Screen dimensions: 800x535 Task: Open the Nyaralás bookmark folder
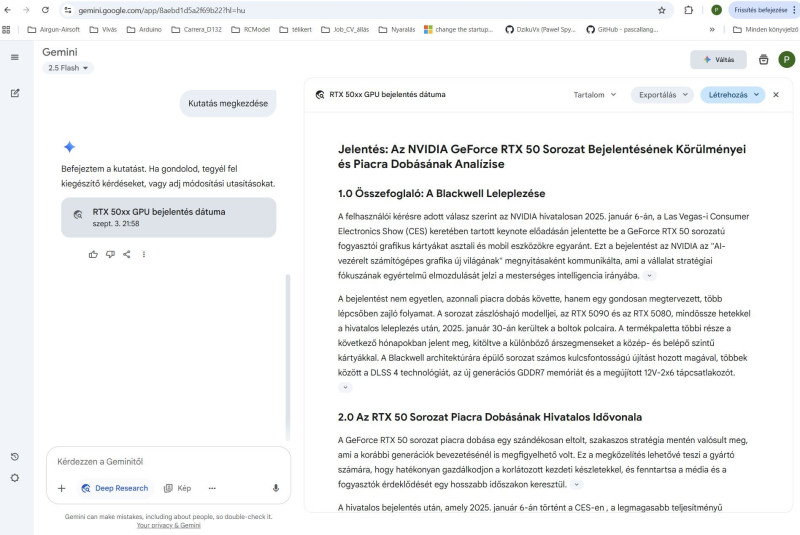pos(397,30)
